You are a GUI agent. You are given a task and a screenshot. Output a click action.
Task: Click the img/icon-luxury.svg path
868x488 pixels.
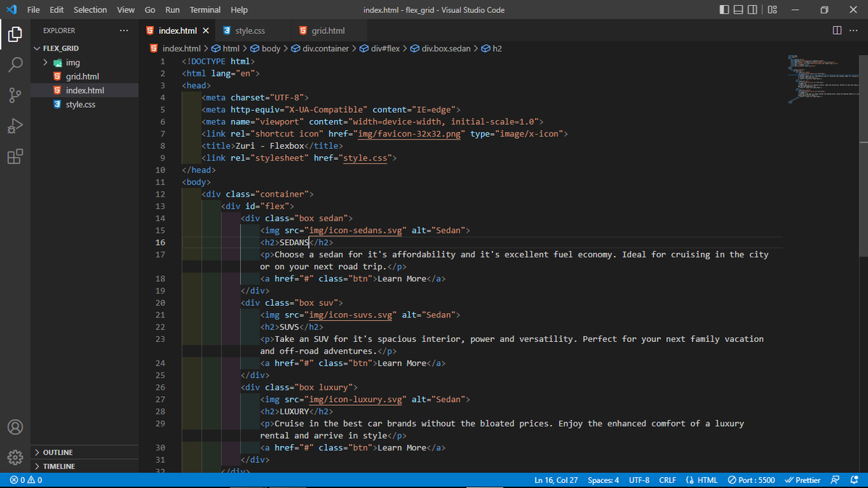click(355, 399)
